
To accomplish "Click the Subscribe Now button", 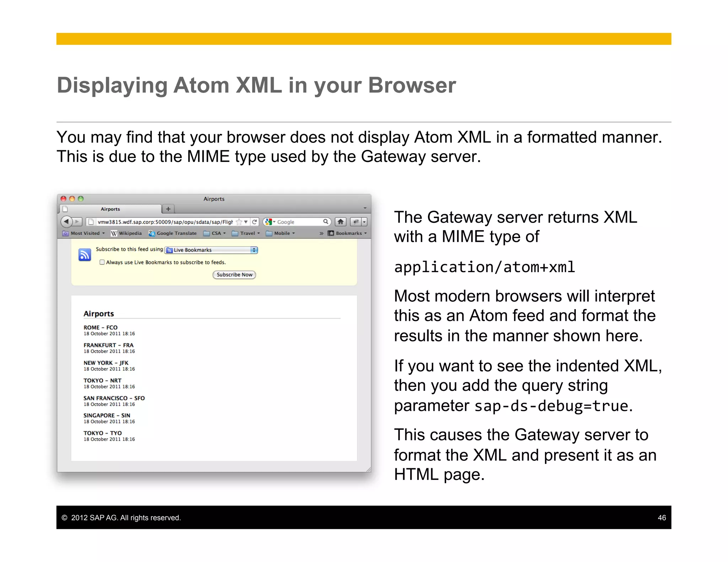I will click(234, 275).
